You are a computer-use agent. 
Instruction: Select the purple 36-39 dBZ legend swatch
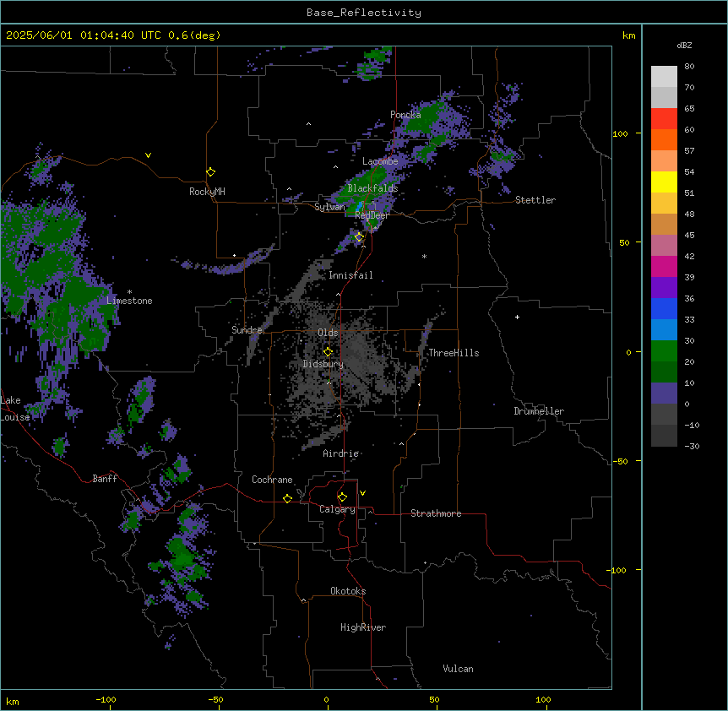tap(664, 288)
